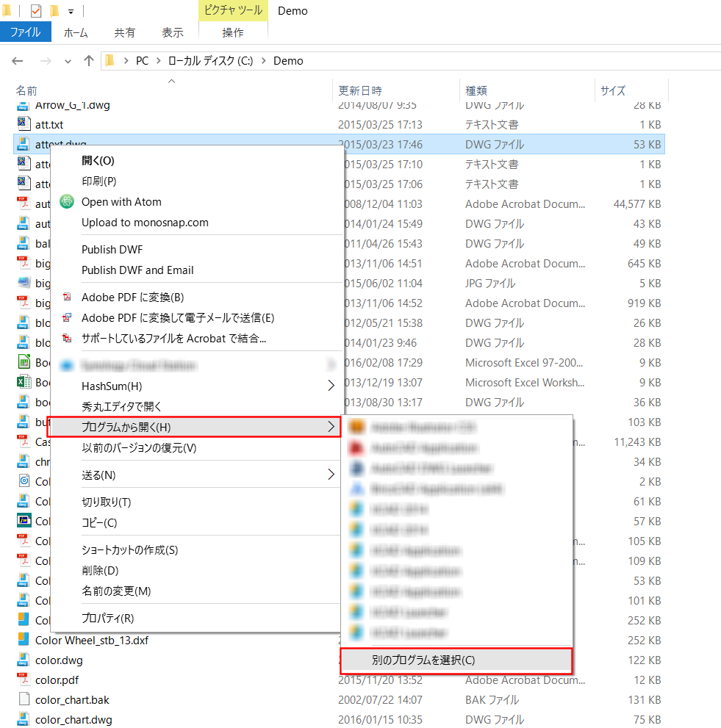Open the ファイル tab
Screen dimensions: 721x728
point(25,32)
